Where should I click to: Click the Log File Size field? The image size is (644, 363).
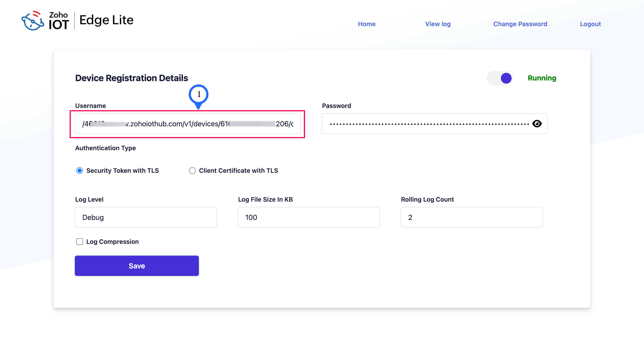tap(309, 217)
